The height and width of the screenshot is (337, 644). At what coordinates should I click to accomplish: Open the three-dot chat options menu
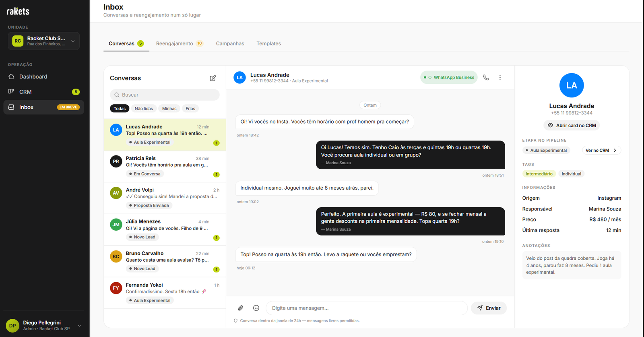500,77
